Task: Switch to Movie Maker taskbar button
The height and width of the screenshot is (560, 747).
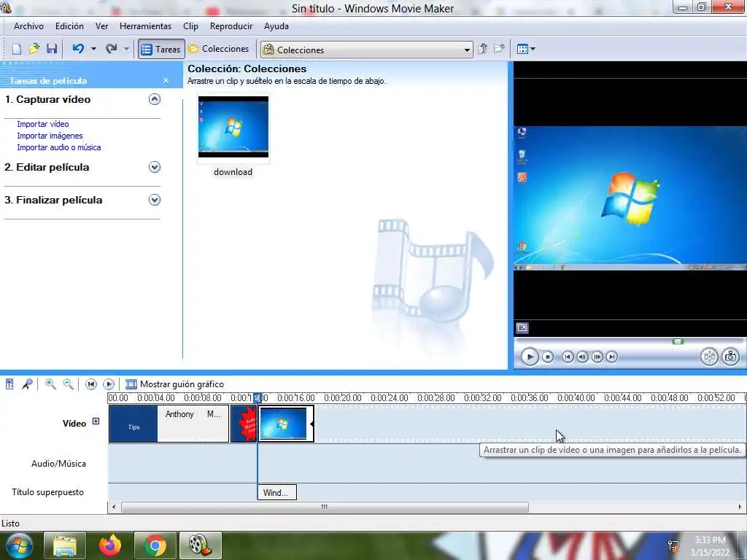Action: pyautogui.click(x=201, y=545)
